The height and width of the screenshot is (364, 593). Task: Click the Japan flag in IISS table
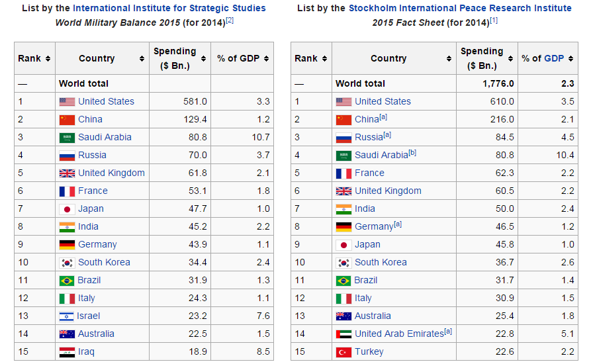coord(67,209)
